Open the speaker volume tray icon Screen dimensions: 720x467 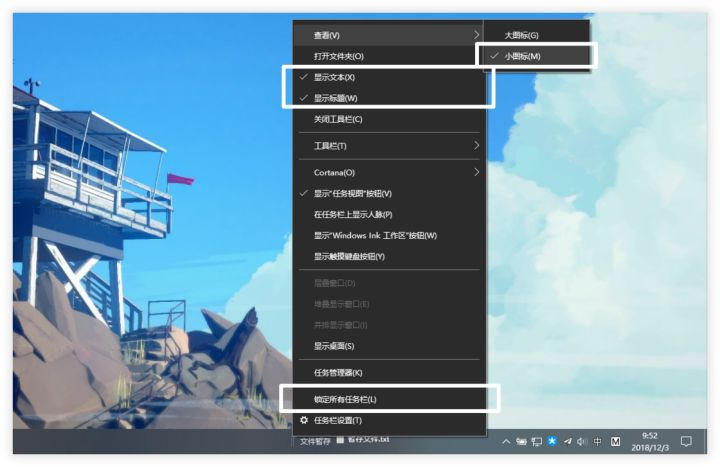[582, 441]
